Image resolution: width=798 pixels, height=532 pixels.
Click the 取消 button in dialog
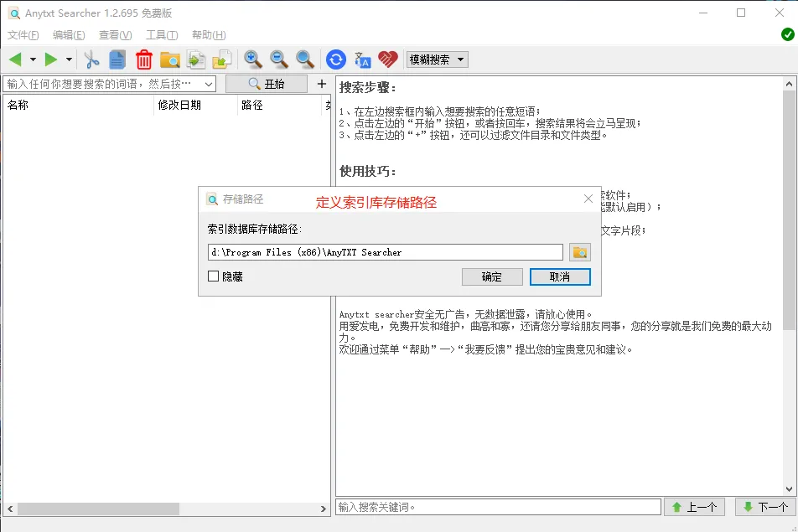click(x=560, y=276)
